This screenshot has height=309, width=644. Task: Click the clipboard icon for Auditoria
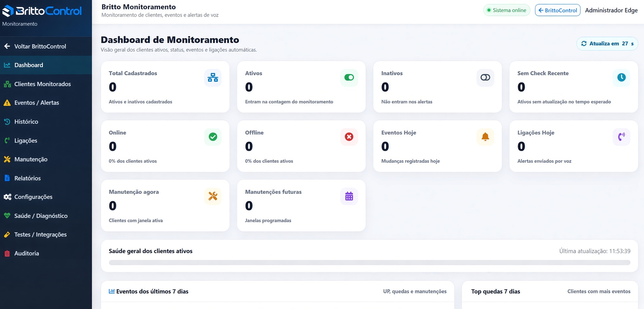(x=7, y=253)
